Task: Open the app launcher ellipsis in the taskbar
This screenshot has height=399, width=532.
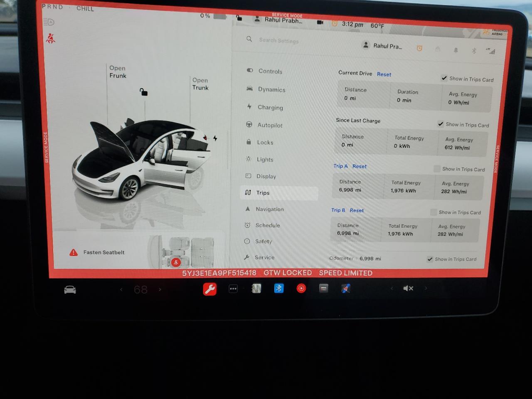Action: click(233, 288)
